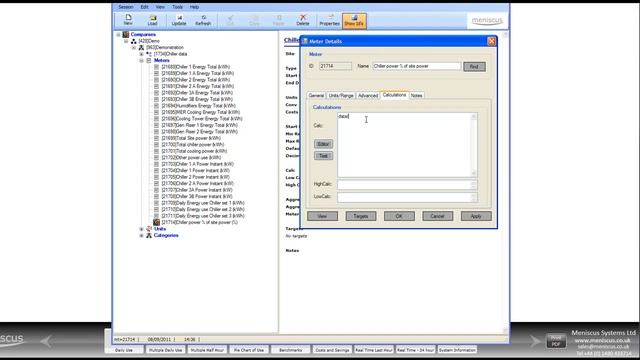
Task: Click icon of Chiller power % of site power meter
Action: [157, 222]
